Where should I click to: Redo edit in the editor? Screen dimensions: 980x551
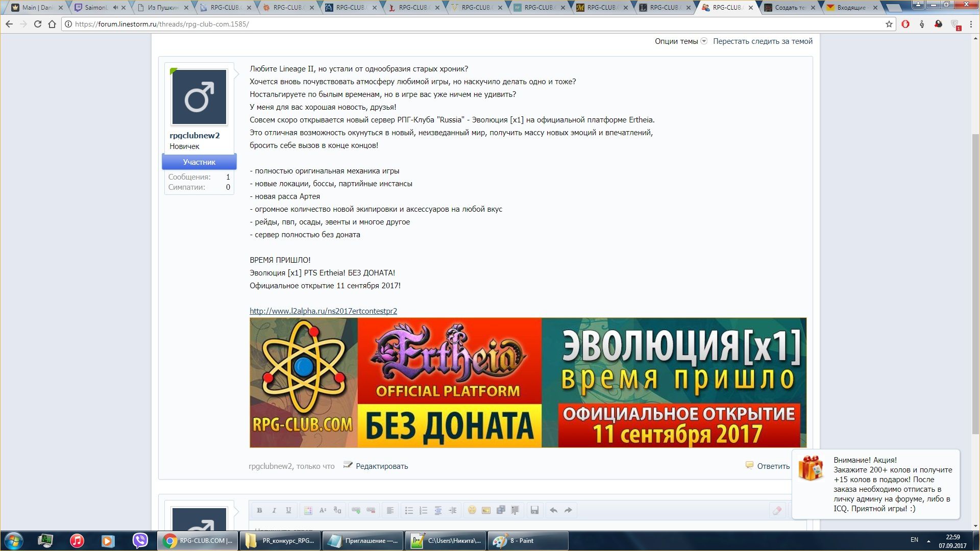pos(568,510)
